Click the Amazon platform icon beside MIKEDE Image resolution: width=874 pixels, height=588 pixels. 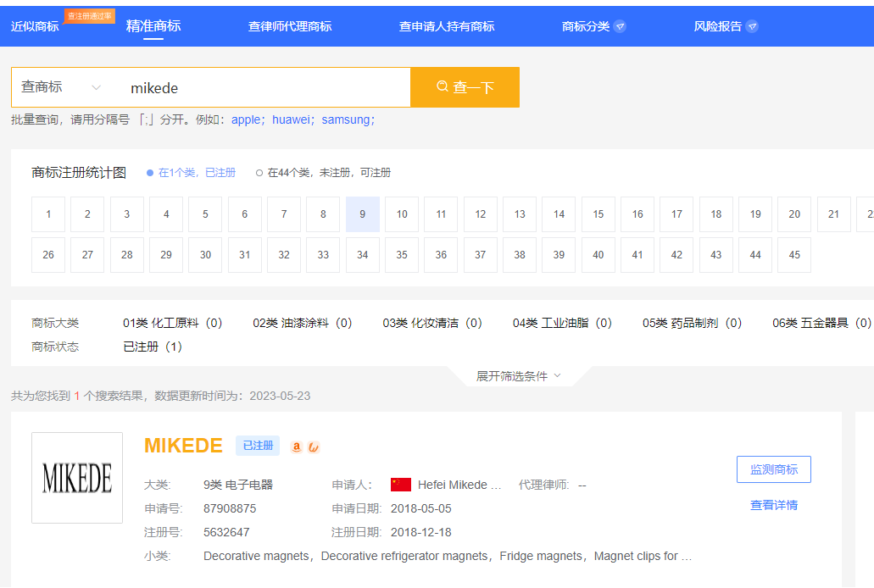295,446
